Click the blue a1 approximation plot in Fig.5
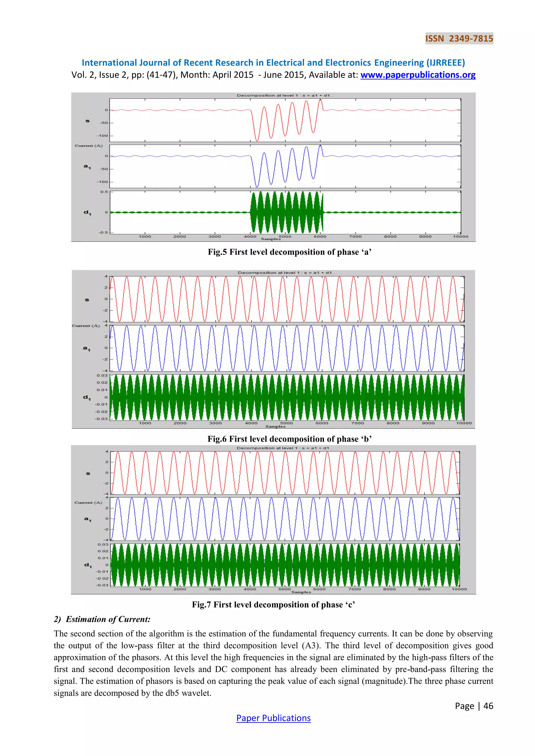The image size is (535, 756). 285,166
